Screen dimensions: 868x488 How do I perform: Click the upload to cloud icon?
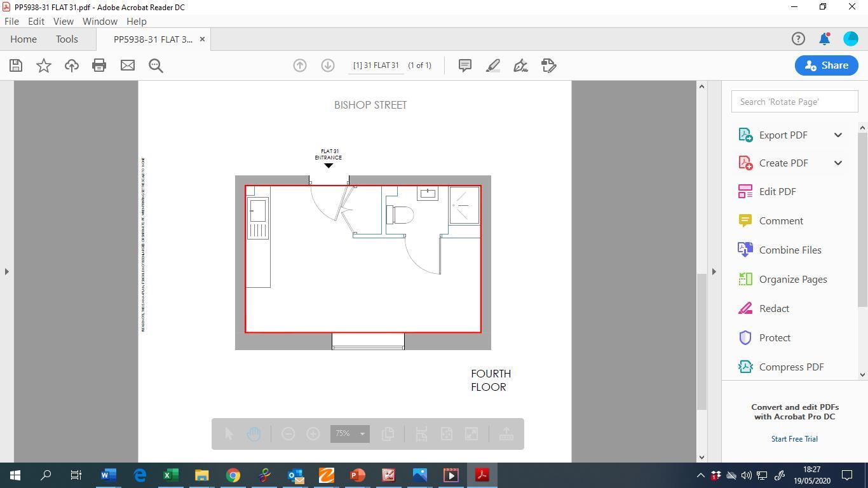[72, 65]
